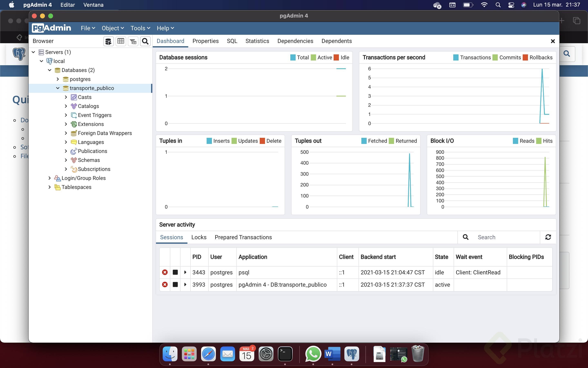588x368 pixels.
Task: Terminate session PID 3443 with black square
Action: pyautogui.click(x=175, y=272)
